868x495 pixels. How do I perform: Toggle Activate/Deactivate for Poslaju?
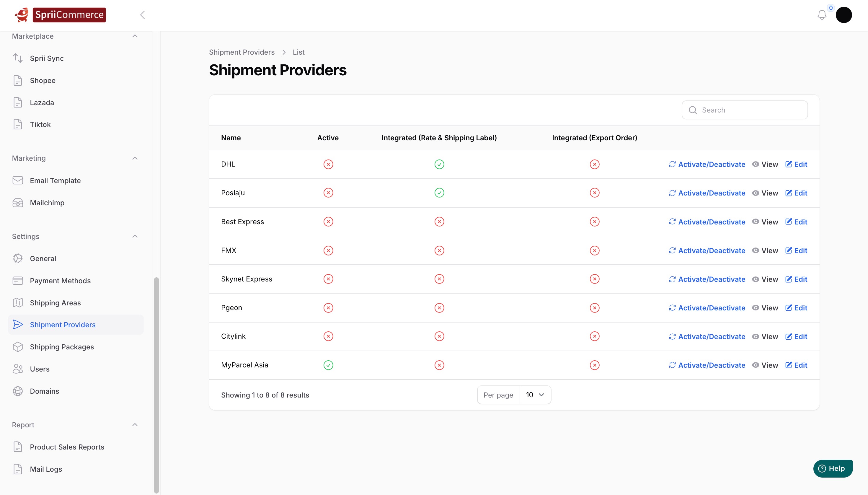click(707, 193)
